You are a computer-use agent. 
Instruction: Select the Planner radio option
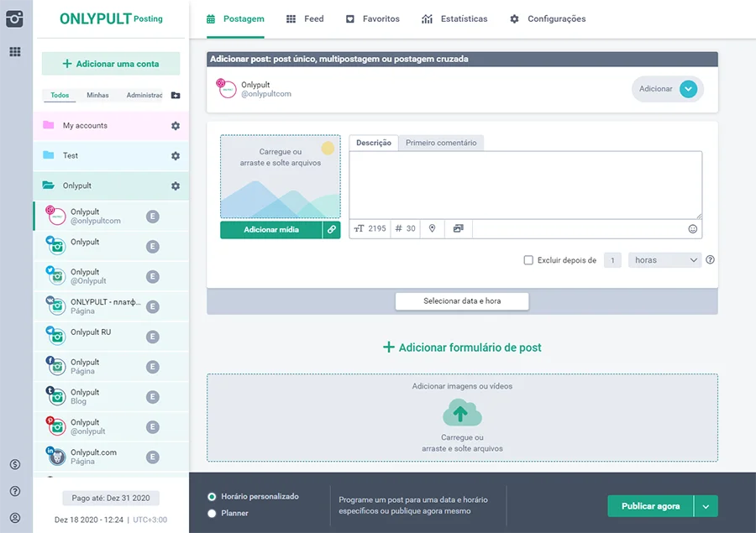point(212,513)
